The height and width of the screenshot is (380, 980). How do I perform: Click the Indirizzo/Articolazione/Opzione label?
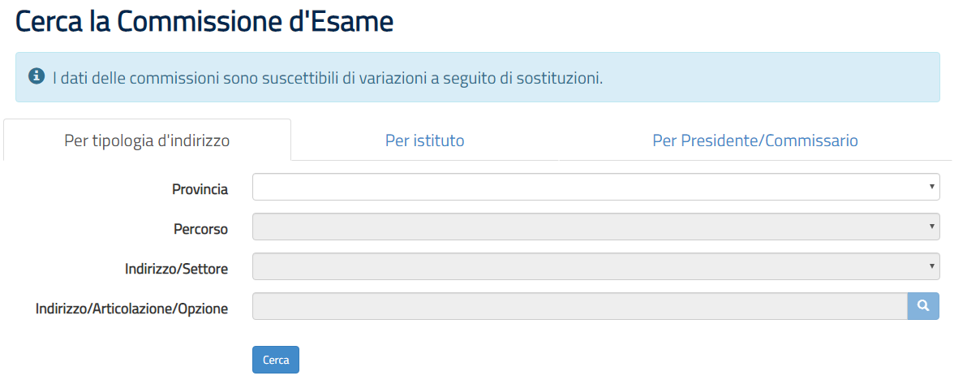(x=131, y=309)
